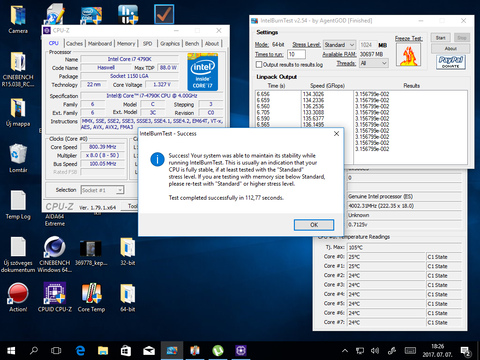Viewport: 480px width, 360px height.
Task: Open the CINEBENCH R15.038_RC folder icon
Action: click(18, 63)
